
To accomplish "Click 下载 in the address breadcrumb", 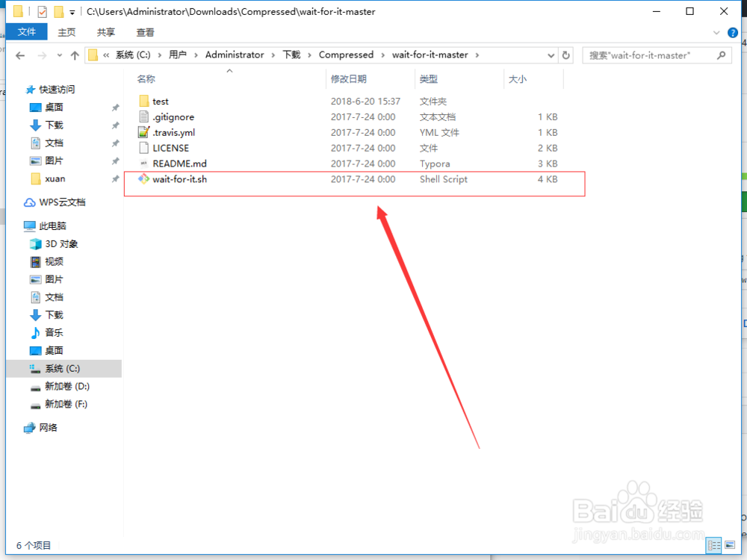I will [291, 55].
